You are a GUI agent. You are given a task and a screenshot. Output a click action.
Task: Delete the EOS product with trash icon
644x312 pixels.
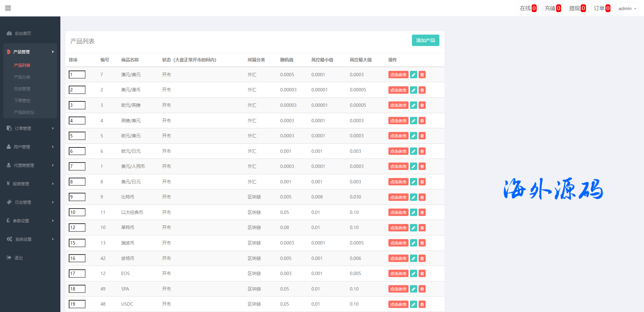pos(422,274)
